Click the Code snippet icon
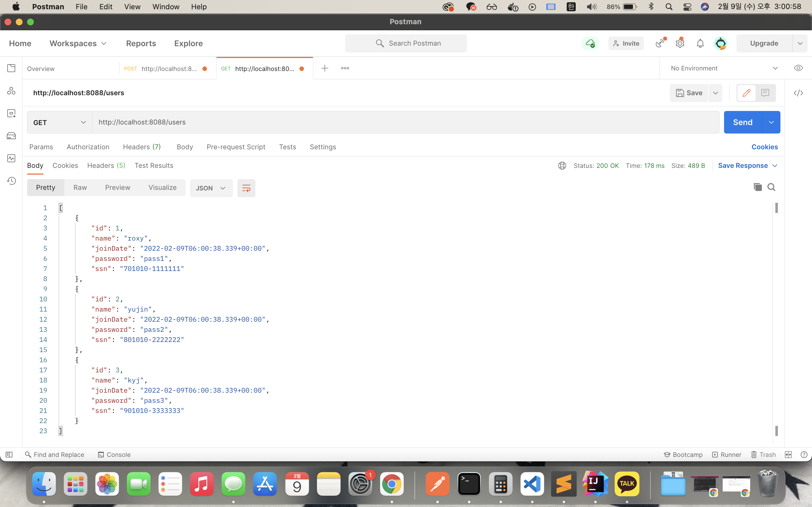812x507 pixels. click(x=798, y=93)
